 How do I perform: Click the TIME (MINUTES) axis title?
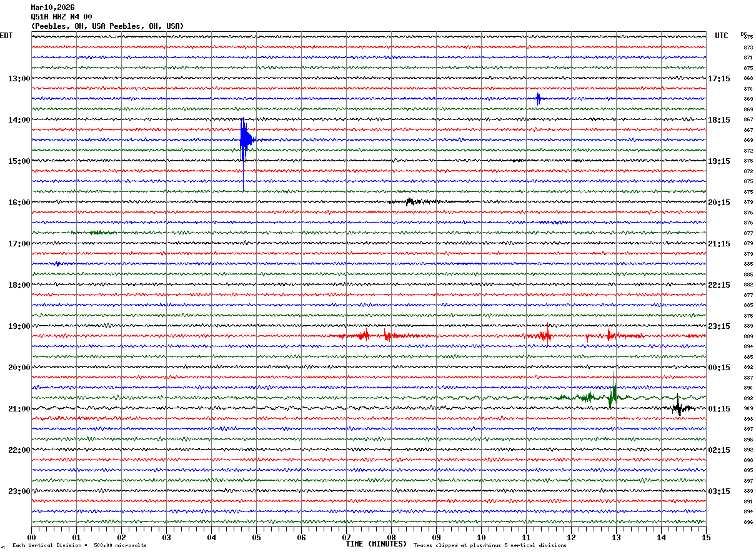[376, 544]
